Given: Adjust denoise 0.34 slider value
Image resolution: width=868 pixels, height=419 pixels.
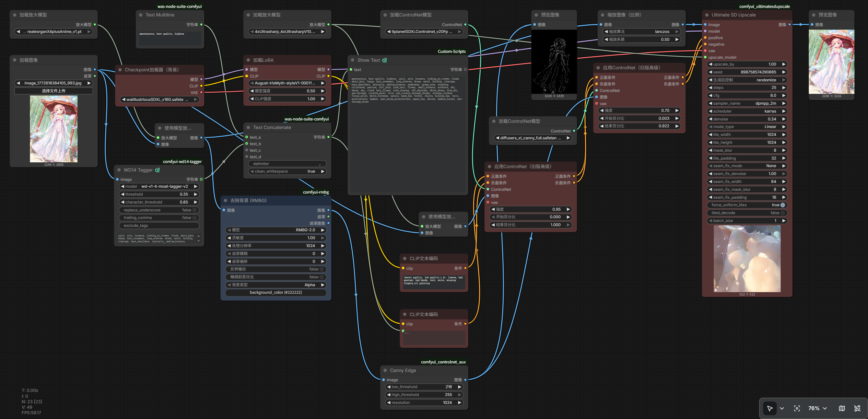Looking at the screenshot, I should pyautogui.click(x=747, y=119).
